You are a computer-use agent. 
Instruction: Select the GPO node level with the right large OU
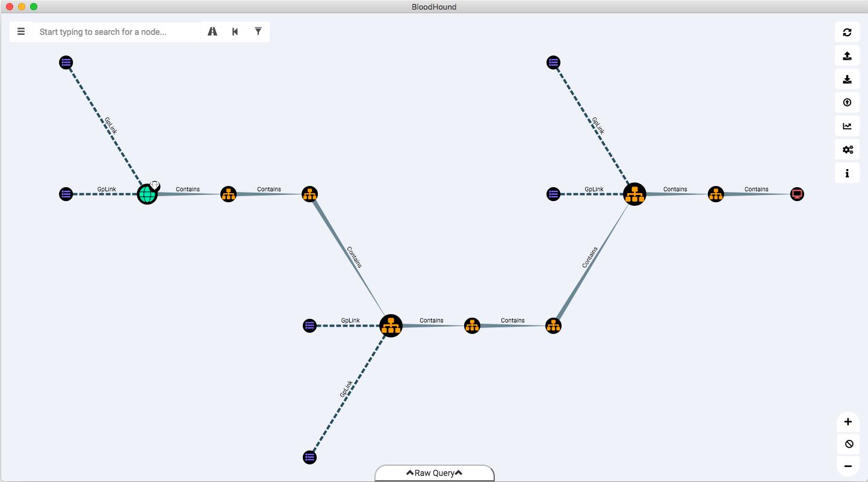tap(553, 194)
